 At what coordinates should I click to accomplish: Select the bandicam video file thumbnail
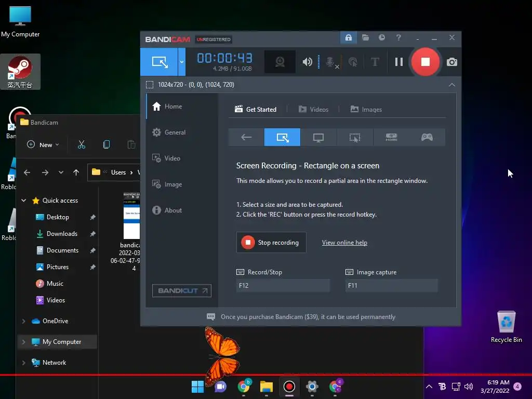(131, 216)
